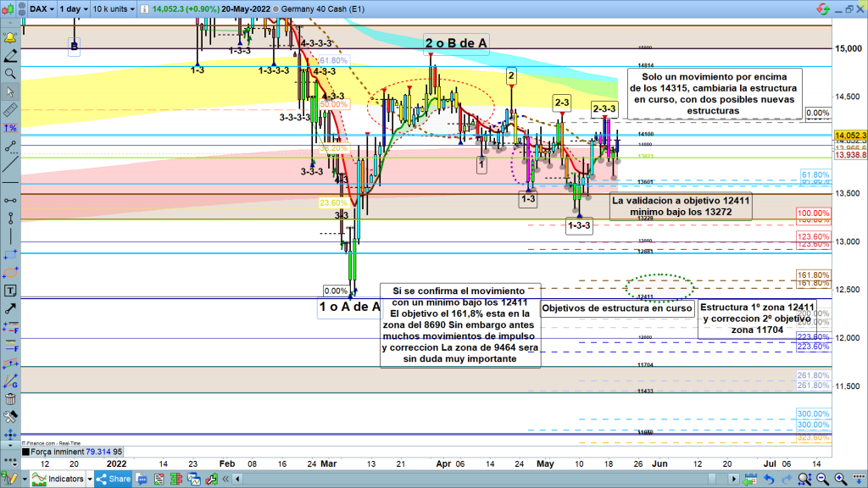The height and width of the screenshot is (488, 868).
Task: Click the Share button
Action: click(x=115, y=479)
